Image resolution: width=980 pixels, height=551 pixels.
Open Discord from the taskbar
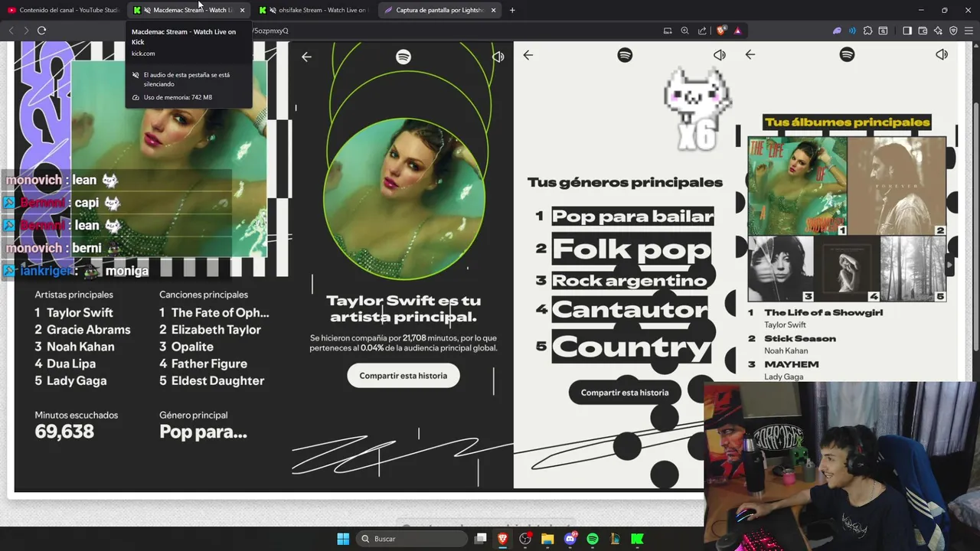point(570,539)
